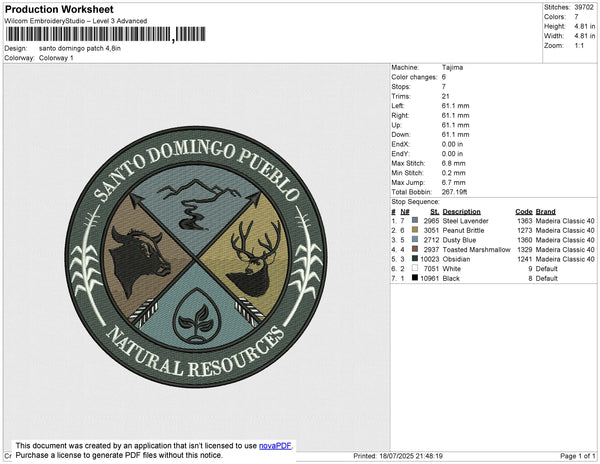Click the 'Peanut Brittle' description text
Viewport: 600px width, 464px height.
click(x=463, y=230)
